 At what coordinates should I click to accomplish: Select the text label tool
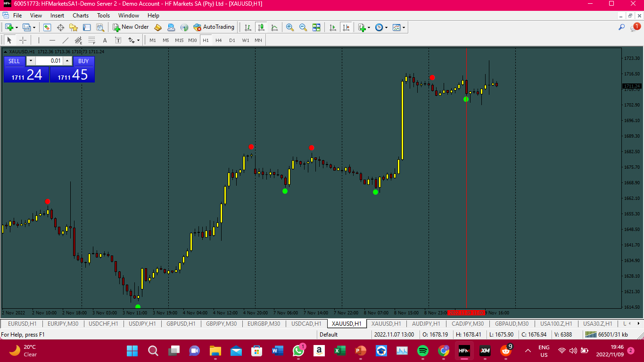118,40
